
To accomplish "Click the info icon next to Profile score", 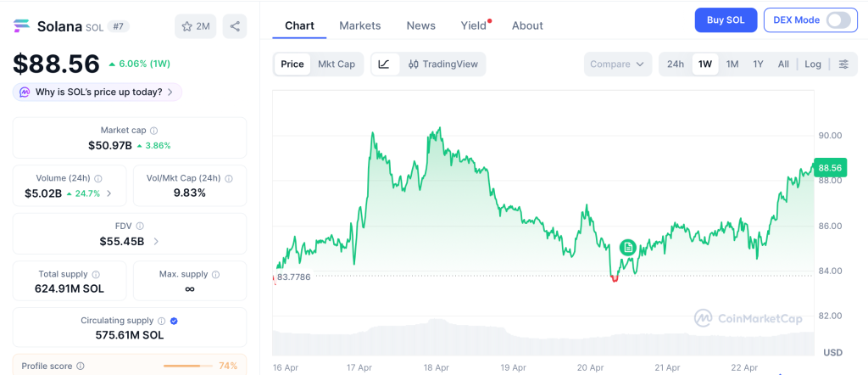I will [x=81, y=366].
